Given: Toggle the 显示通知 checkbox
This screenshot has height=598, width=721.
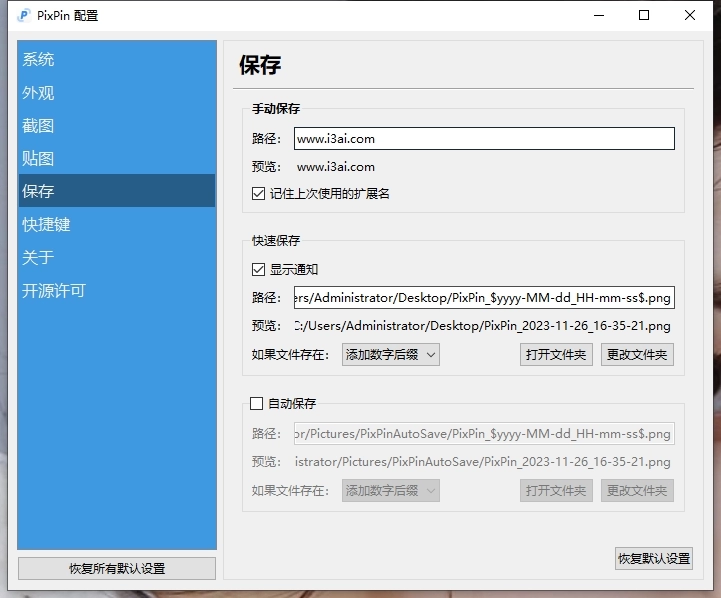Looking at the screenshot, I should (x=258, y=269).
